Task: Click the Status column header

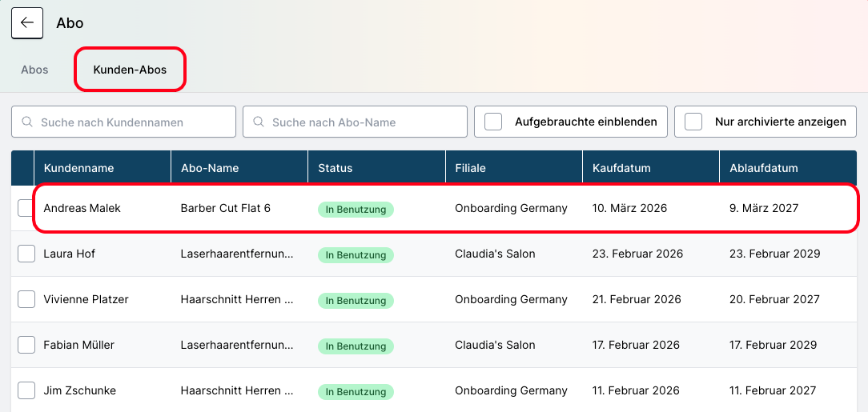Action: 336,168
